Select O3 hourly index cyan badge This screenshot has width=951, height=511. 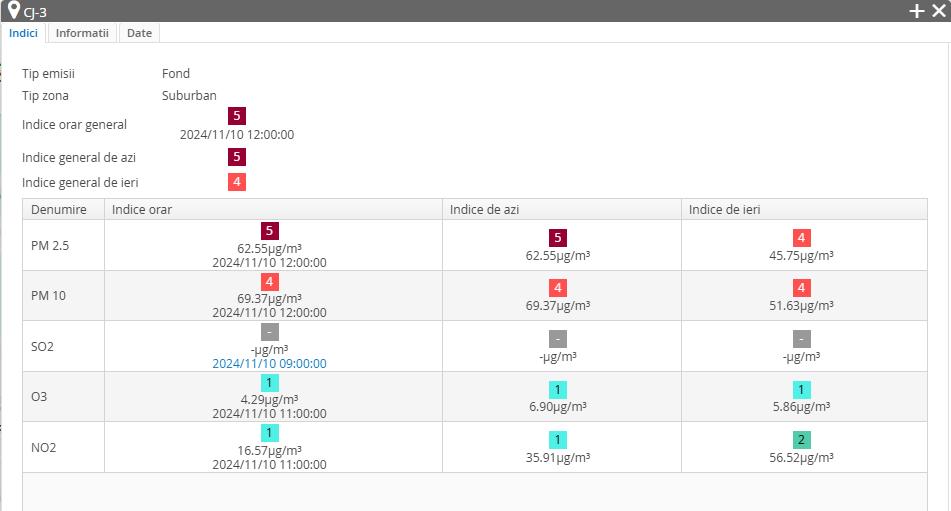(269, 383)
